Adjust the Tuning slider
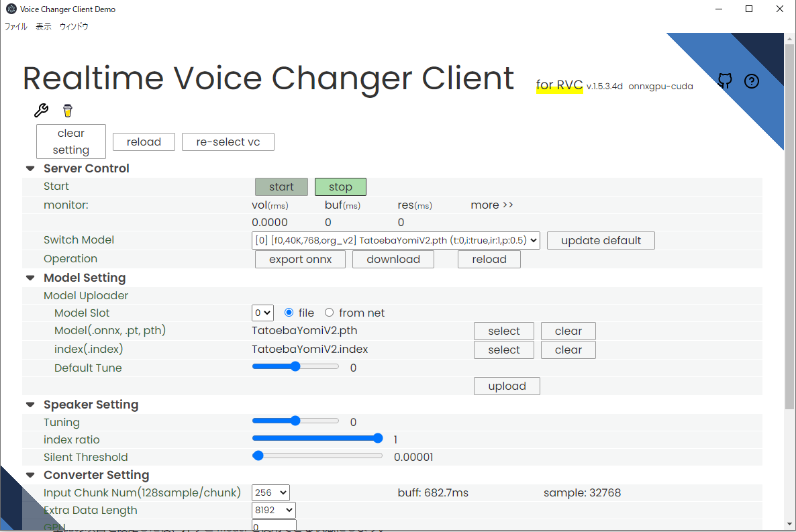The height and width of the screenshot is (532, 796). click(295, 421)
